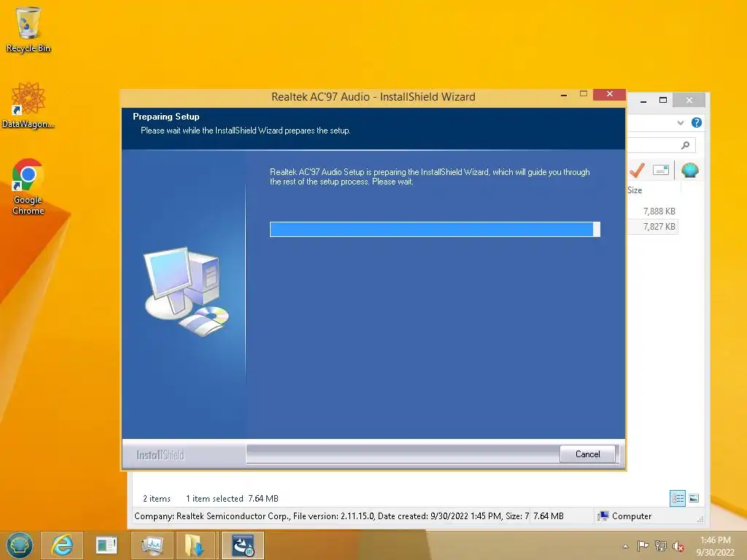Select the 7,888 KB file size entry
The image size is (747, 560).
tap(659, 211)
